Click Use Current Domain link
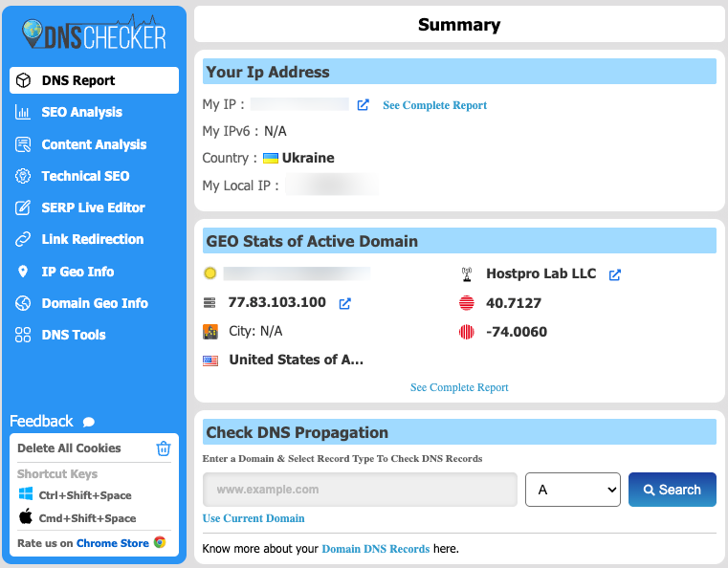This screenshot has width=728, height=568. [254, 518]
